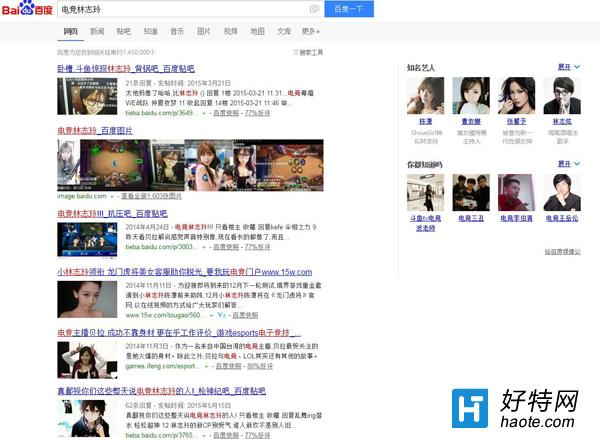
Task: Click thumbnail of the 斗鱼惊现林志玲 result
Action: click(87, 96)
